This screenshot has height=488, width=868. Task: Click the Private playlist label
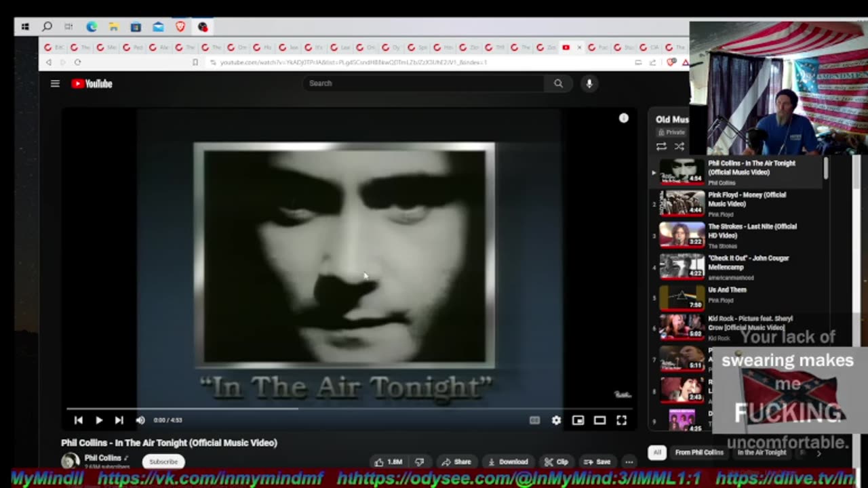pyautogui.click(x=672, y=132)
